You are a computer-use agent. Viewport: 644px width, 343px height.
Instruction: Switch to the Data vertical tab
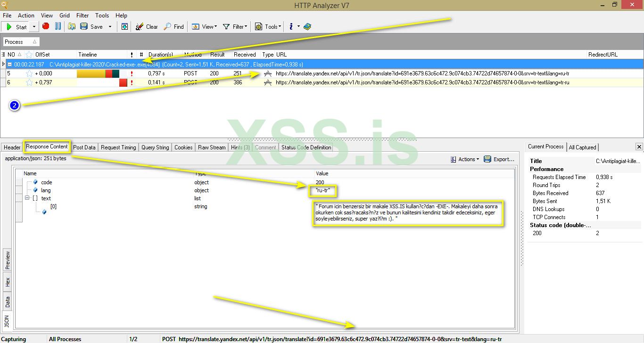coord(8,302)
